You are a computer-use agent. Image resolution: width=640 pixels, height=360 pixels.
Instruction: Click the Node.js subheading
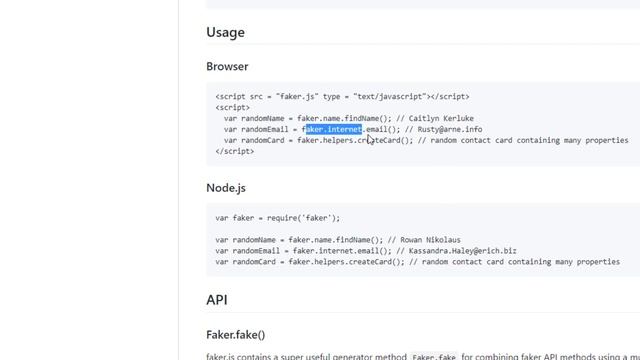pyautogui.click(x=226, y=188)
